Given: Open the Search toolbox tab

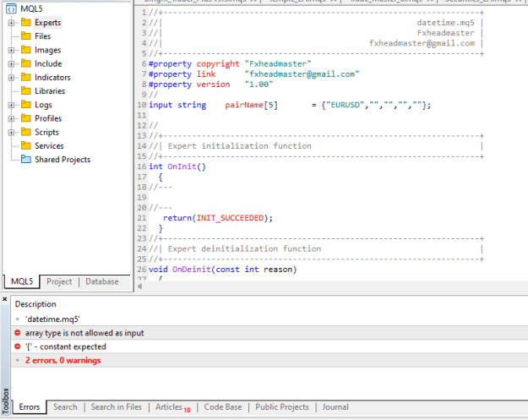Looking at the screenshot, I should tap(65, 407).
